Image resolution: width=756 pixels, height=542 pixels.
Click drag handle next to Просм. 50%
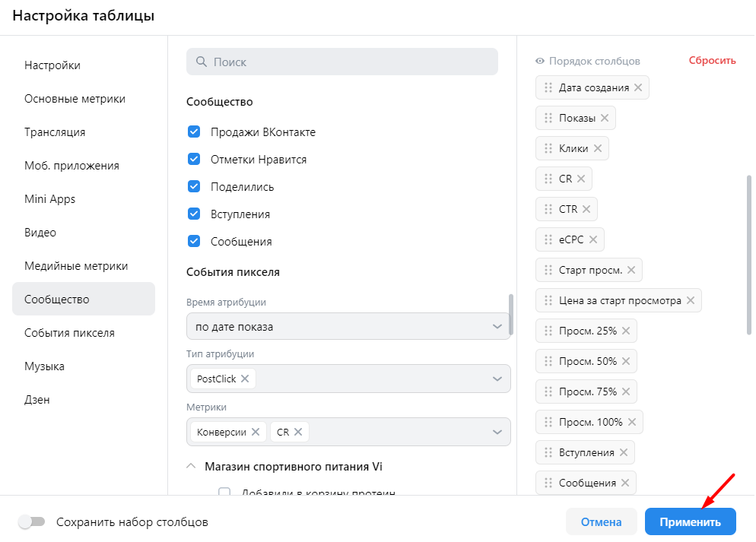tap(548, 361)
